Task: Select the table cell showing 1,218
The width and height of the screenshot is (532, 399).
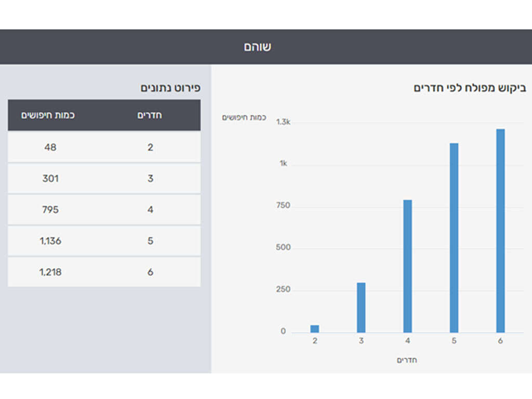Action: point(50,272)
